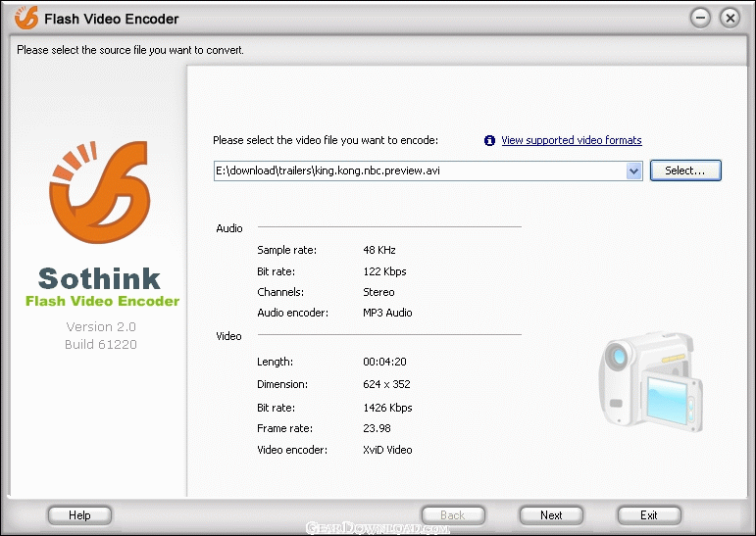Click the Build 61220 text
The width and height of the screenshot is (756, 536).
(x=101, y=344)
